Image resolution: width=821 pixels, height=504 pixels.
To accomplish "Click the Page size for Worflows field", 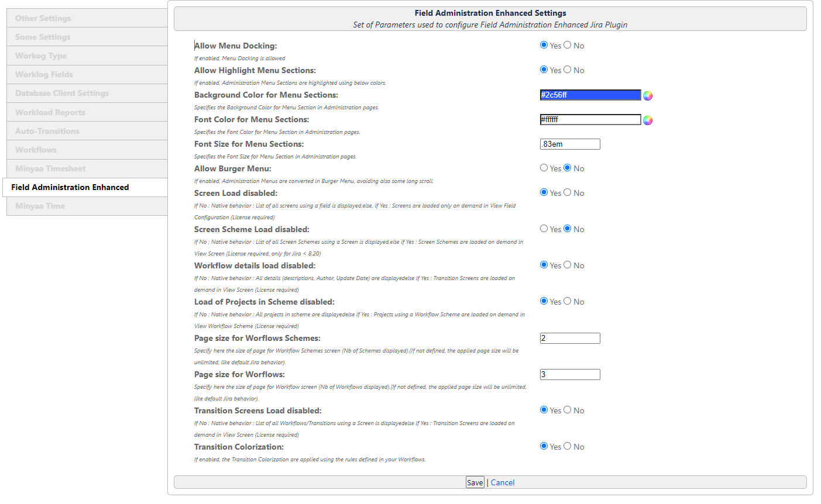I will pos(570,375).
